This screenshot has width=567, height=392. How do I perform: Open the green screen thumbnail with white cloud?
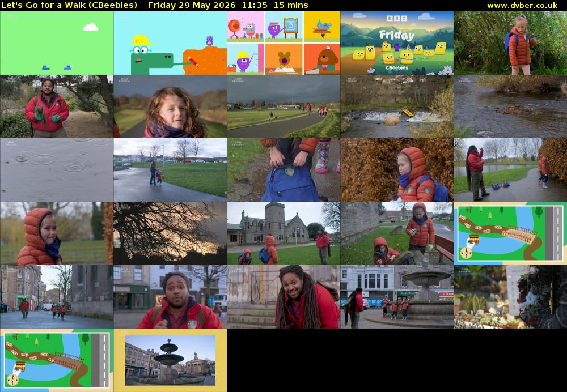click(57, 43)
